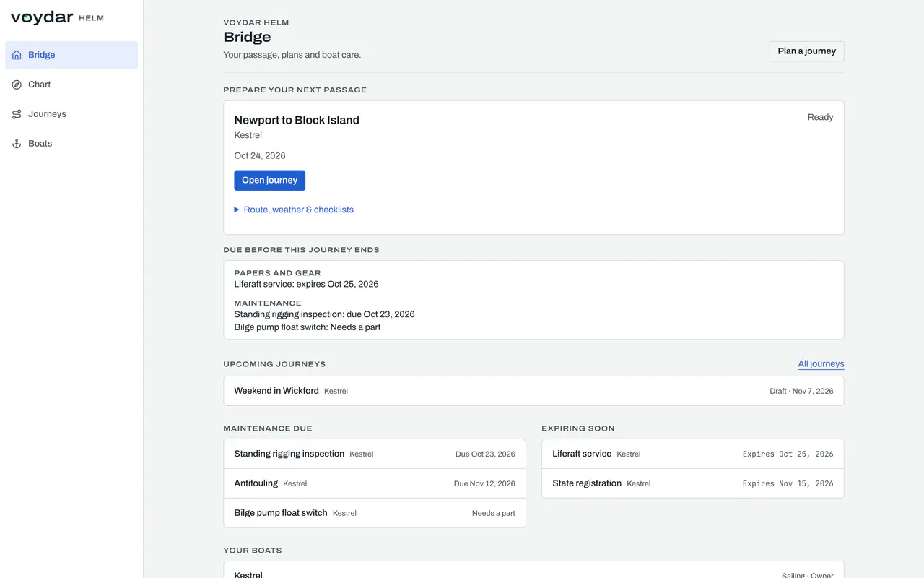Screen dimensions: 924x578
Task: Click the Boats anchor icon
Action: click(17, 144)
